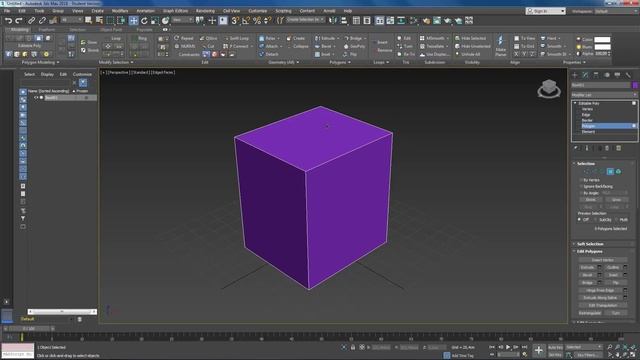Collapse the Selection rollout
The width and height of the screenshot is (640, 360).
coord(585,164)
